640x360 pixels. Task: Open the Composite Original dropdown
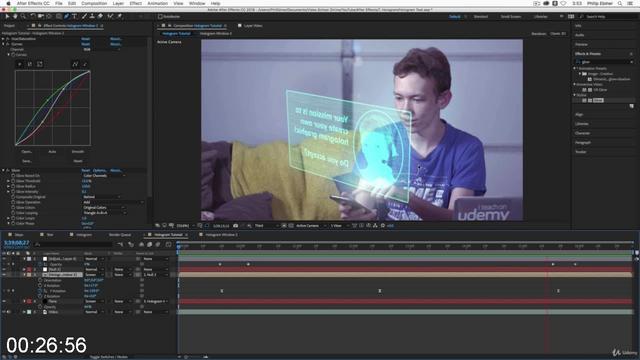point(102,197)
